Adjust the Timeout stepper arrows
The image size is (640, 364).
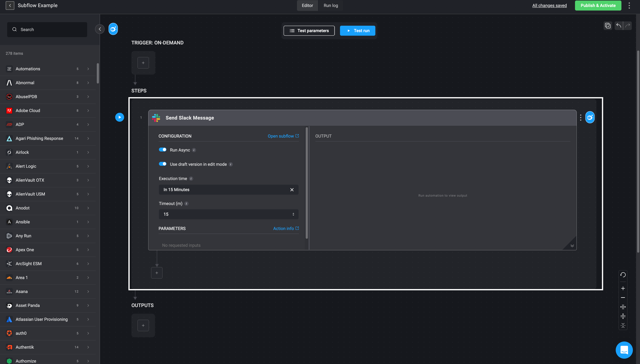pos(293,214)
